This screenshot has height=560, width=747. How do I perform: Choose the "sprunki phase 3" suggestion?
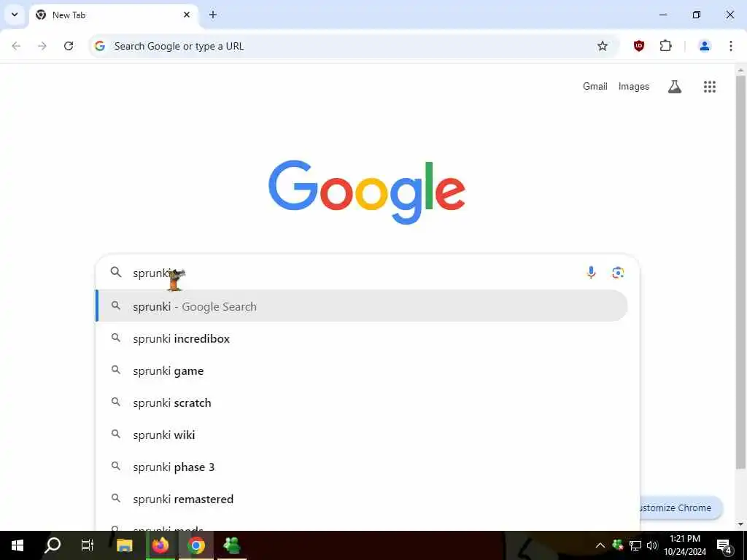[x=362, y=467]
